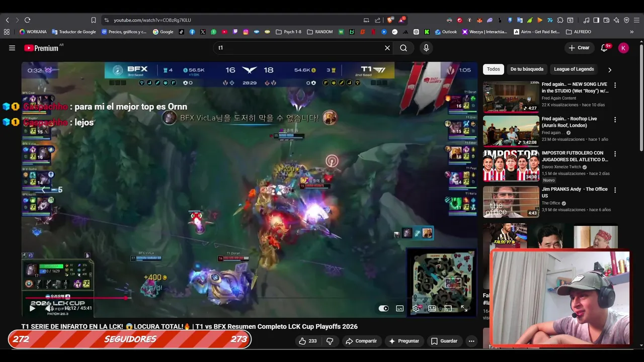
Task: Open Leo AI sparkle icon
Action: point(616,20)
